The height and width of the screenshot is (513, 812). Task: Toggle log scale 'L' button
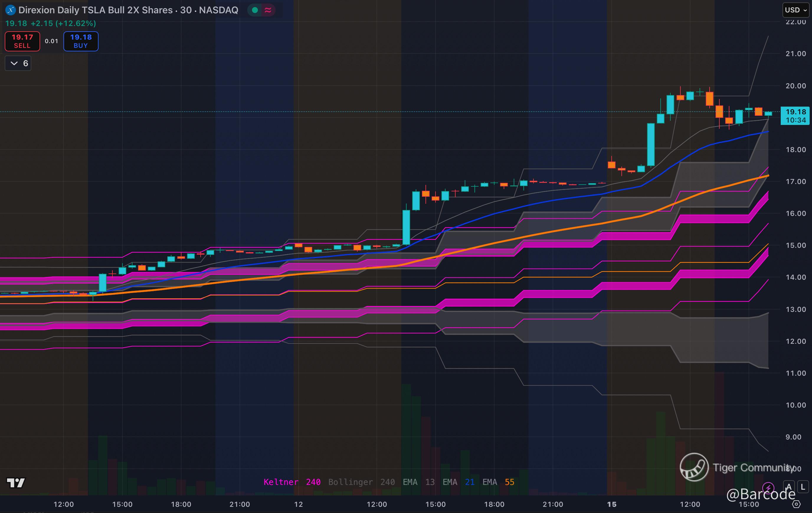pyautogui.click(x=803, y=487)
